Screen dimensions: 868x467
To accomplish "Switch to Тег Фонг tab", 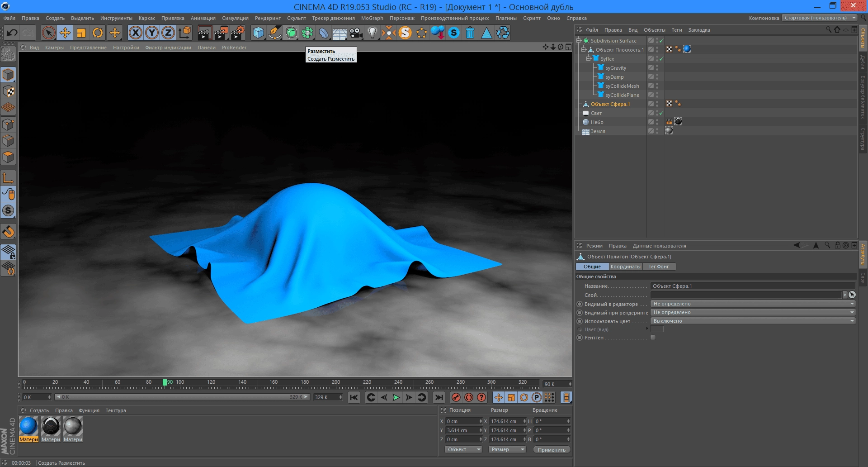I will pos(659,267).
